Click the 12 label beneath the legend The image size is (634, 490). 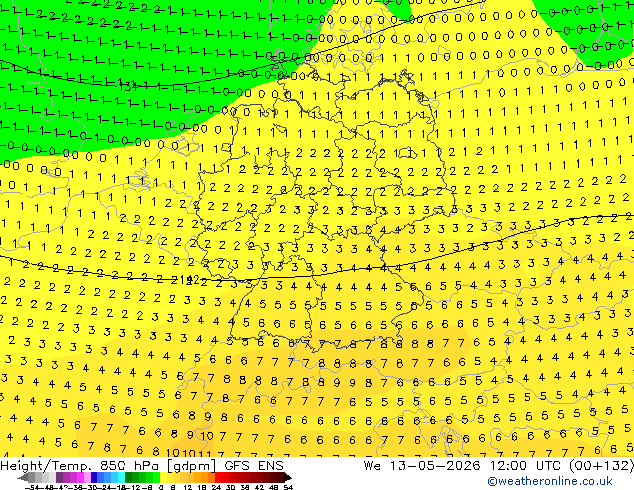188,488
